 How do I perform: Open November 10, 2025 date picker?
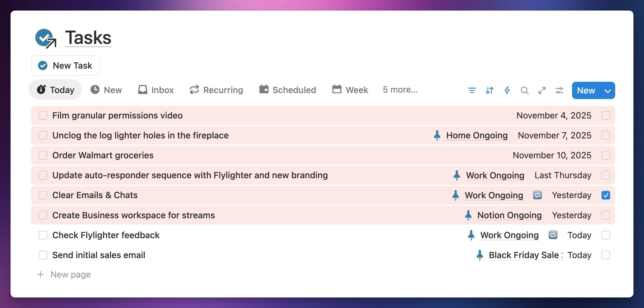coord(552,155)
